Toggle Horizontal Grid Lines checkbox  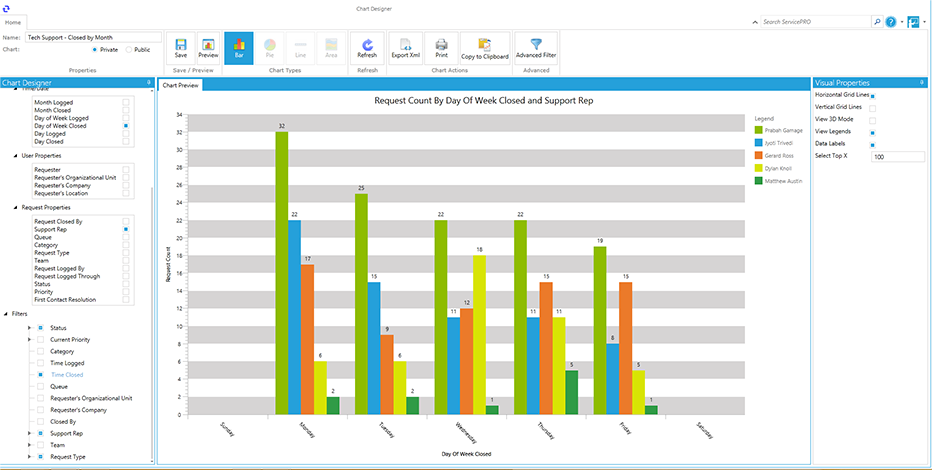[x=873, y=96]
